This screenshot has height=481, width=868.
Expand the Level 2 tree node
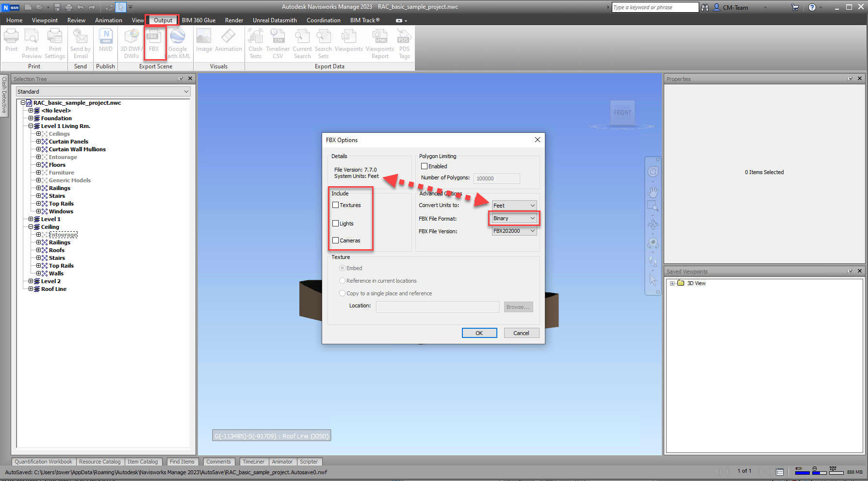click(x=31, y=281)
